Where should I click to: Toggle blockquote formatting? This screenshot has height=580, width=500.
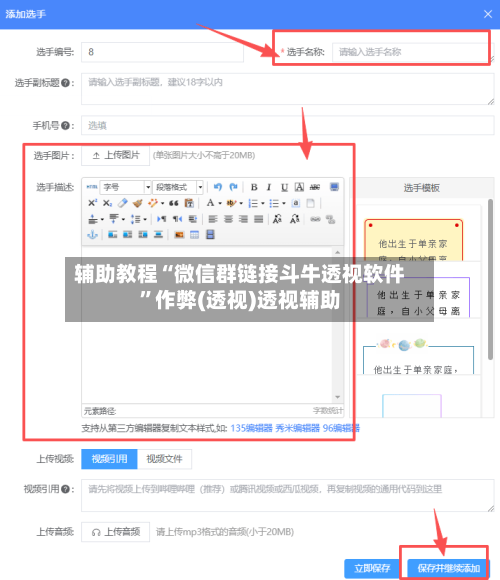[x=174, y=203]
